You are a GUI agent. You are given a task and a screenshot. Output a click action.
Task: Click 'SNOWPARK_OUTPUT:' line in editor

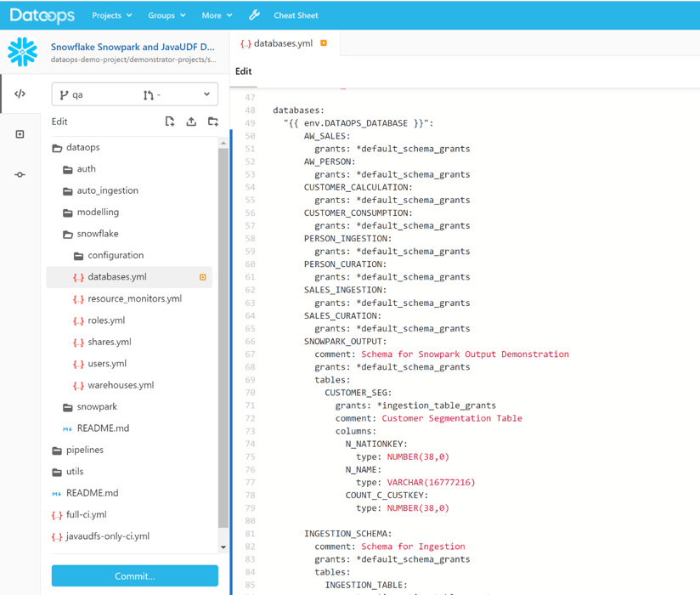345,342
